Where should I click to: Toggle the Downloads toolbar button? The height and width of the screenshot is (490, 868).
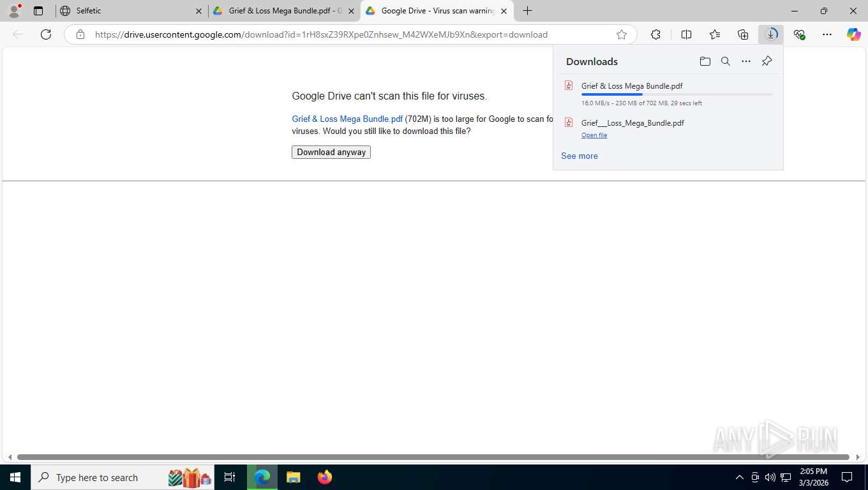pos(771,34)
